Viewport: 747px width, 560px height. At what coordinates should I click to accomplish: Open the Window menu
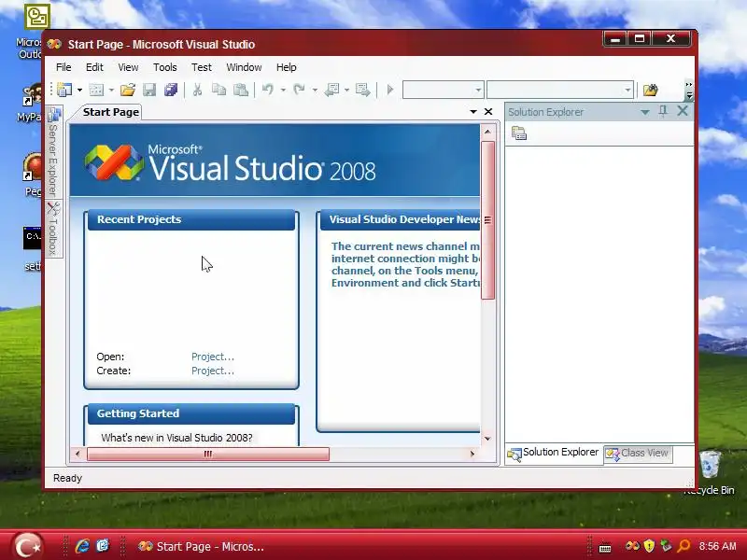[244, 67]
